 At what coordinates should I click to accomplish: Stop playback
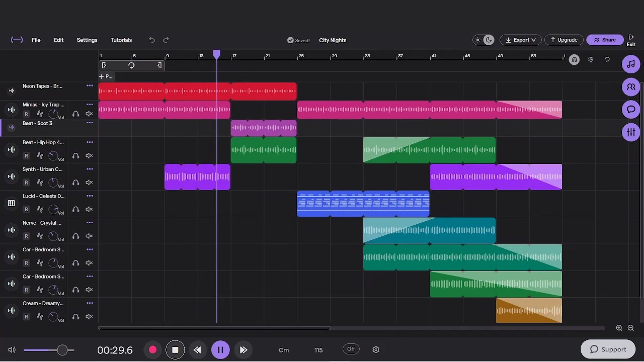175,350
